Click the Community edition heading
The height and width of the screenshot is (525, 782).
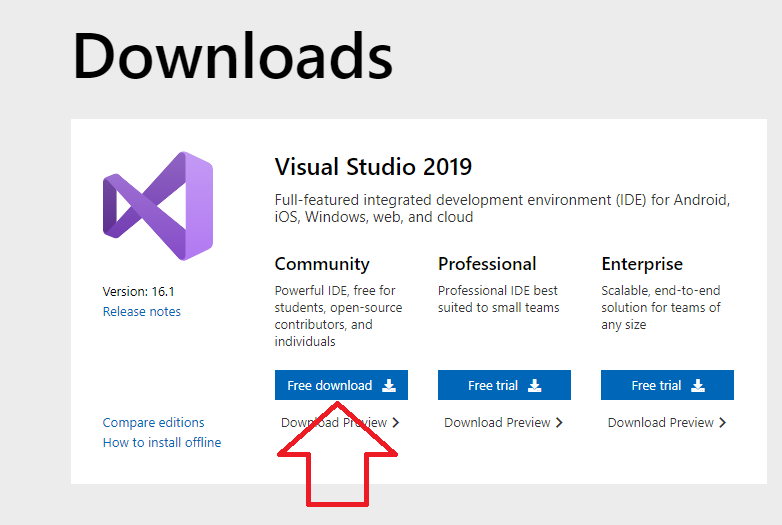tap(322, 264)
